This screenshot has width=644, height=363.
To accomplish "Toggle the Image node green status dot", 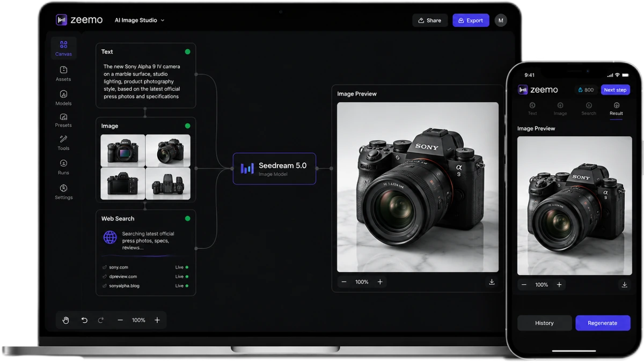I will click(187, 126).
